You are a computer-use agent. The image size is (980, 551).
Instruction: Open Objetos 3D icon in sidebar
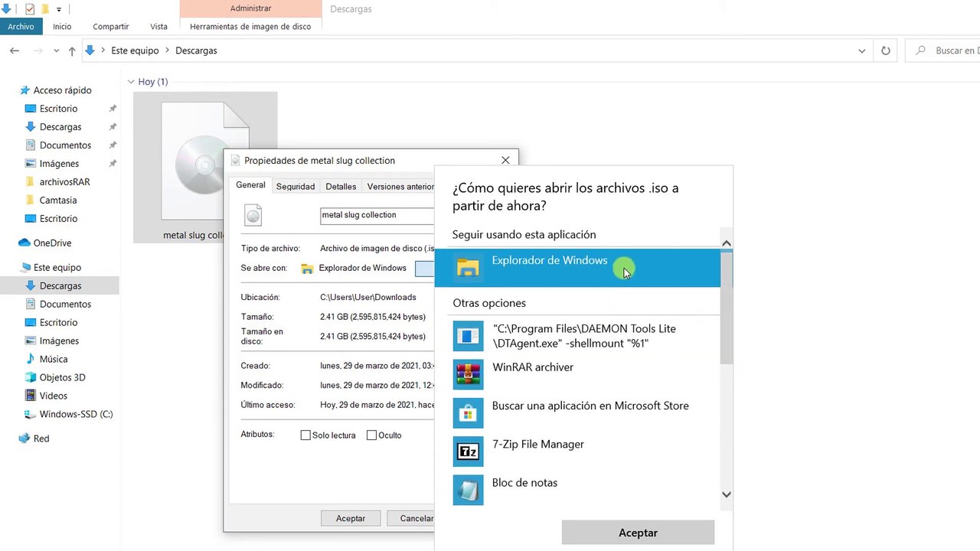point(31,377)
